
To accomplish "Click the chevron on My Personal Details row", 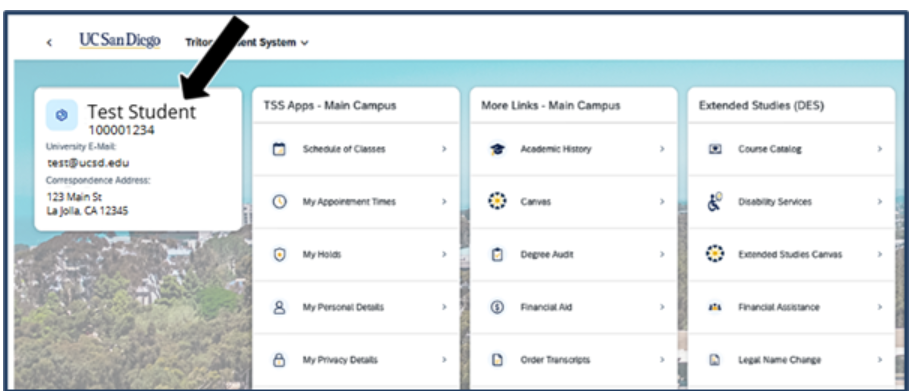I will tap(444, 307).
